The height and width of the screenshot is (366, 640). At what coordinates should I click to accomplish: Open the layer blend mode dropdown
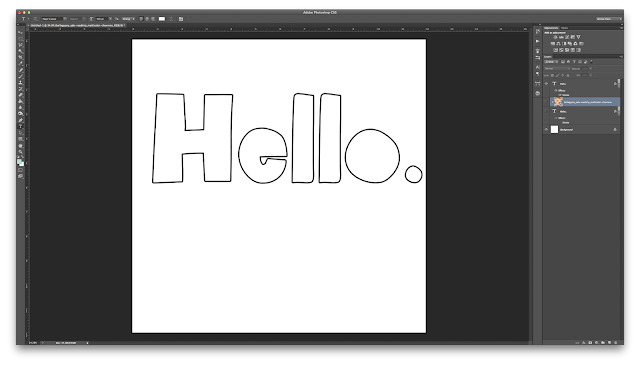tap(557, 68)
